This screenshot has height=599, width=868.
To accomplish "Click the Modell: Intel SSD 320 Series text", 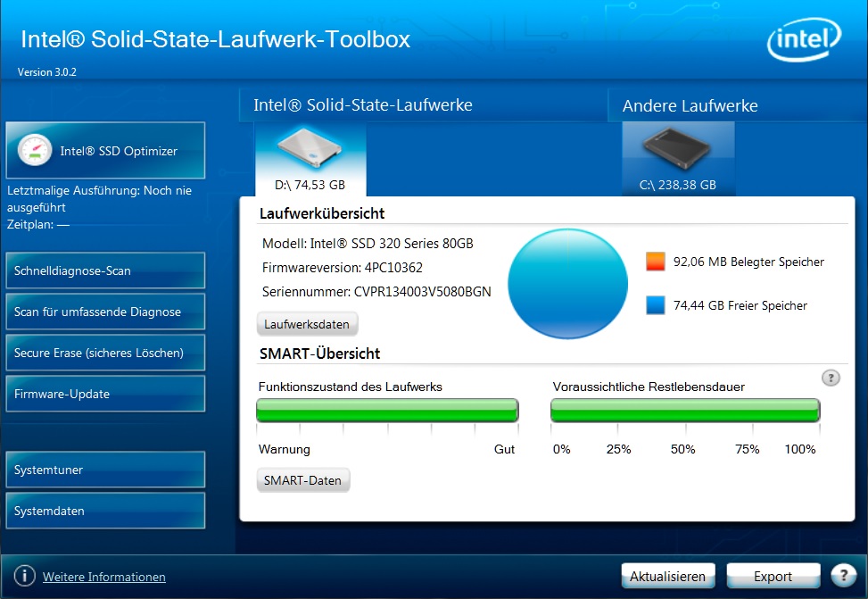I will (x=368, y=243).
